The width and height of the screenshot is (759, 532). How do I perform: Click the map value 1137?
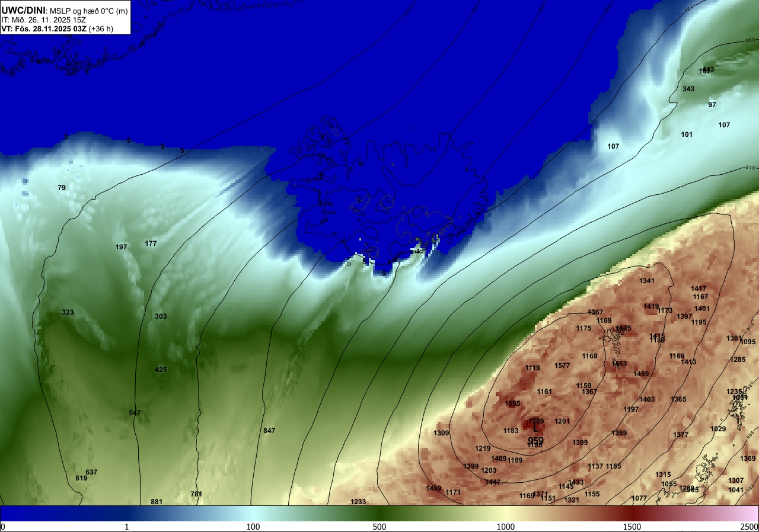[595, 466]
